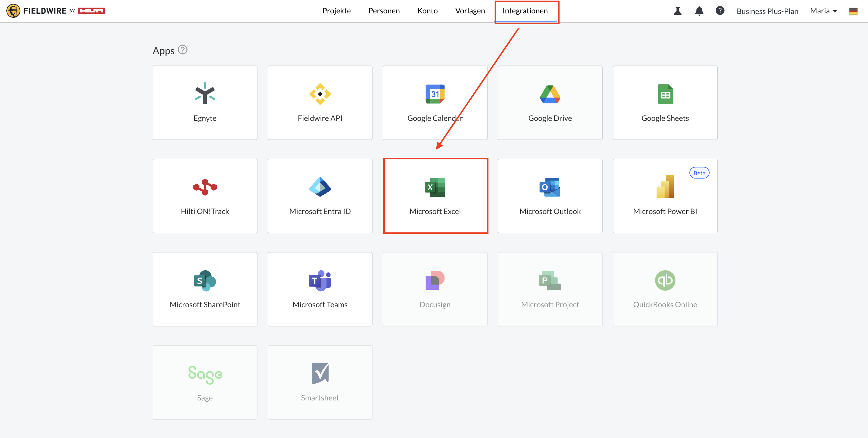
Task: Click the QuickBooks Online icon
Action: tap(665, 280)
